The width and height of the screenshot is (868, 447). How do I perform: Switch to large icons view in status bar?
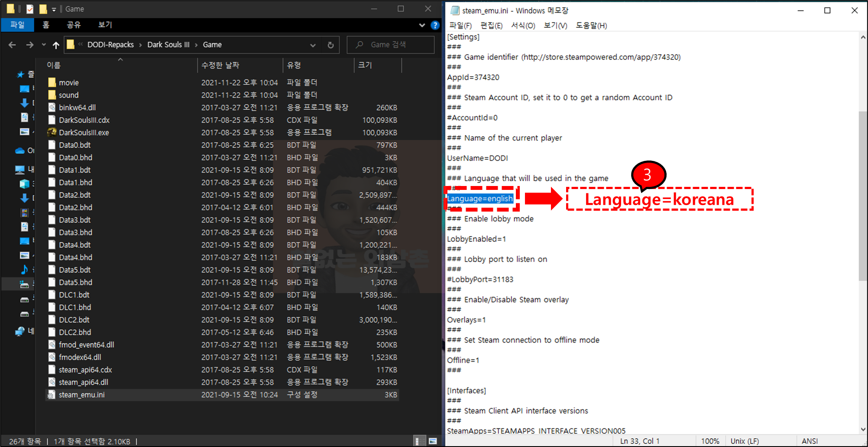tap(433, 441)
